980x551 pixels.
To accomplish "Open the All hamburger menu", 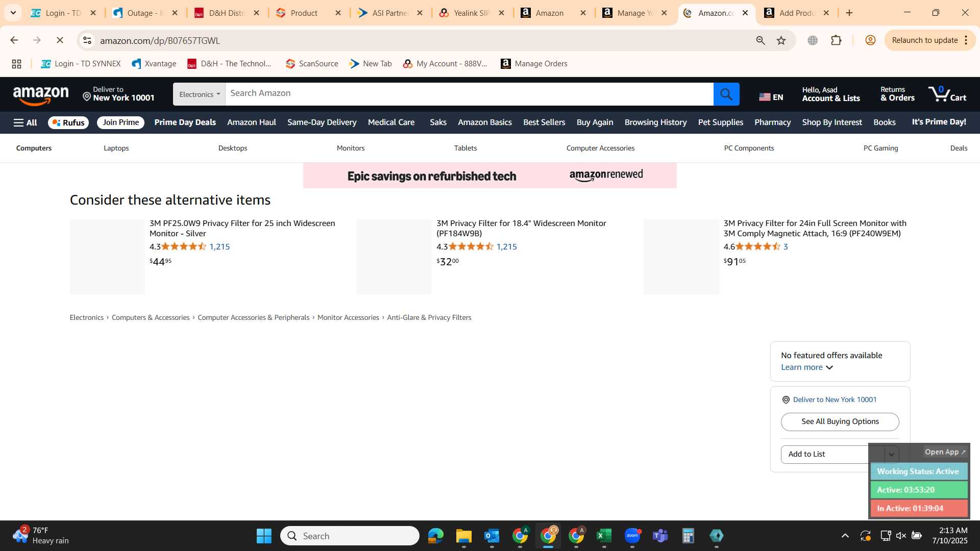I will (25, 122).
